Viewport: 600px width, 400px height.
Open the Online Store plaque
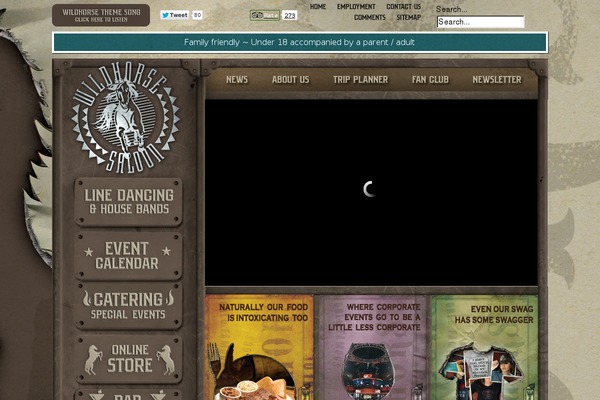pos(128,359)
